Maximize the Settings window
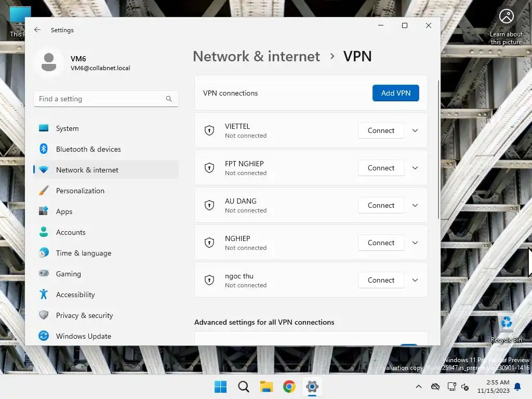The width and height of the screenshot is (532, 399). pos(404,25)
